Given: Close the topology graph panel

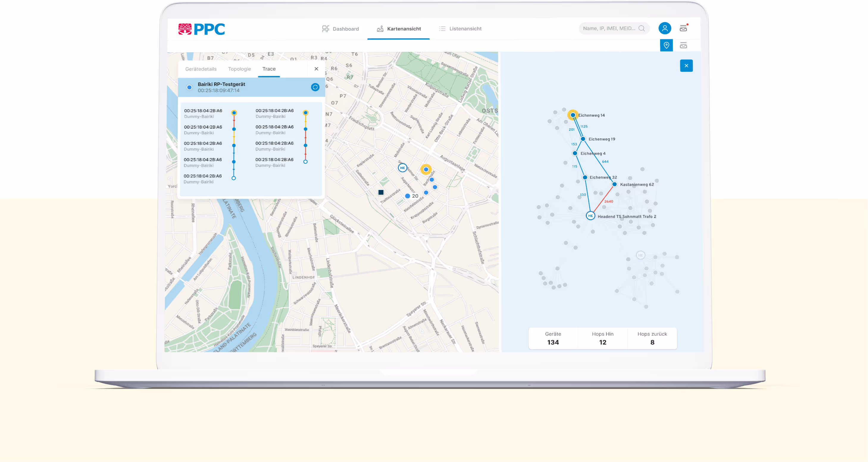Looking at the screenshot, I should (686, 66).
